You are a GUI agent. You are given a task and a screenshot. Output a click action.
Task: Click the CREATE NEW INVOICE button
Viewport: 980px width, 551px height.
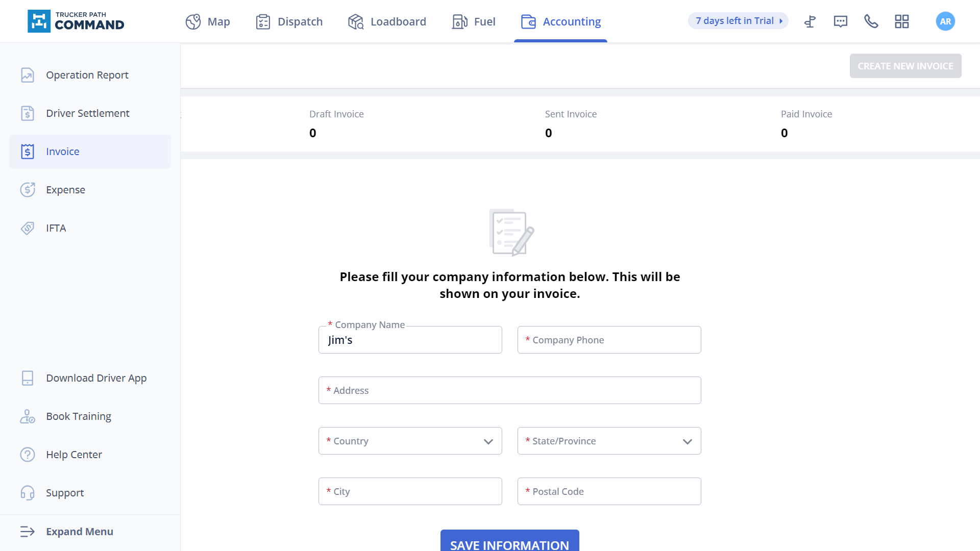pyautogui.click(x=905, y=66)
